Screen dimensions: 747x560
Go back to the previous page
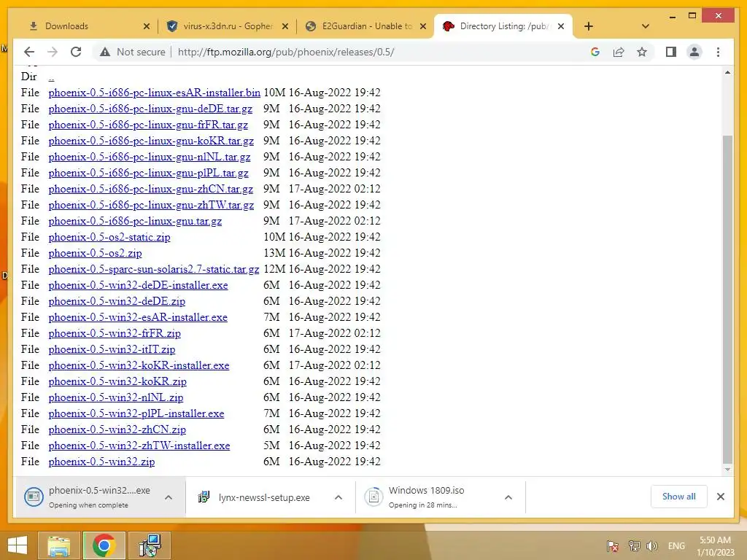(29, 52)
